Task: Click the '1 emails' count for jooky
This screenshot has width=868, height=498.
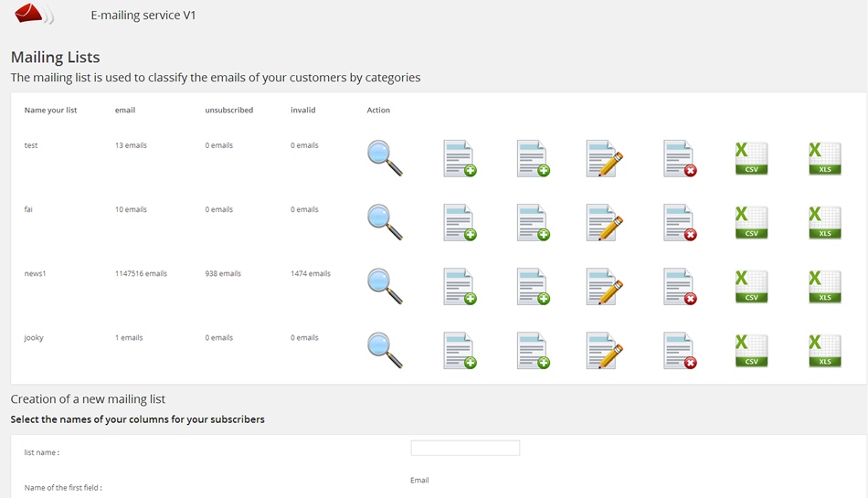Action: click(x=129, y=338)
